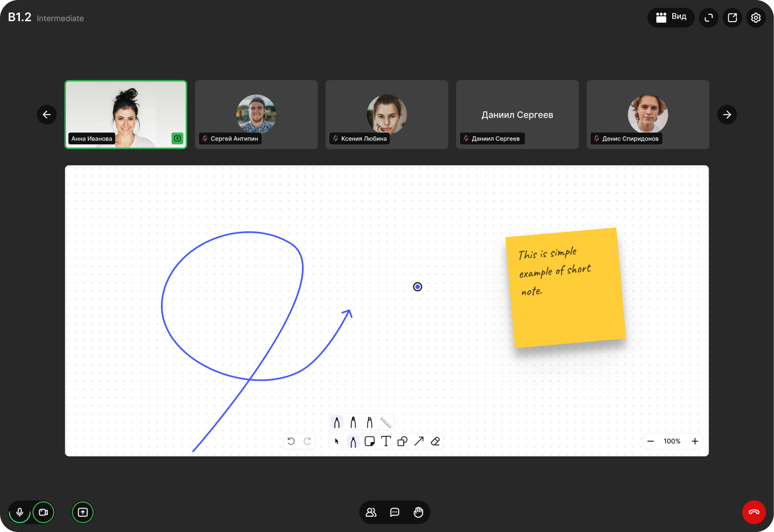774x532 pixels.
Task: Open settings gear
Action: pos(756,18)
